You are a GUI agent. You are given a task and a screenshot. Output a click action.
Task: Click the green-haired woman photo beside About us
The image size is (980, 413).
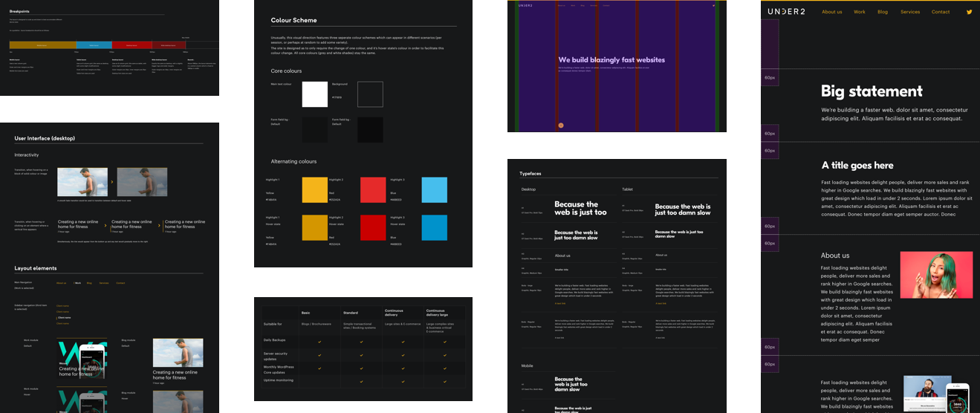click(x=936, y=275)
